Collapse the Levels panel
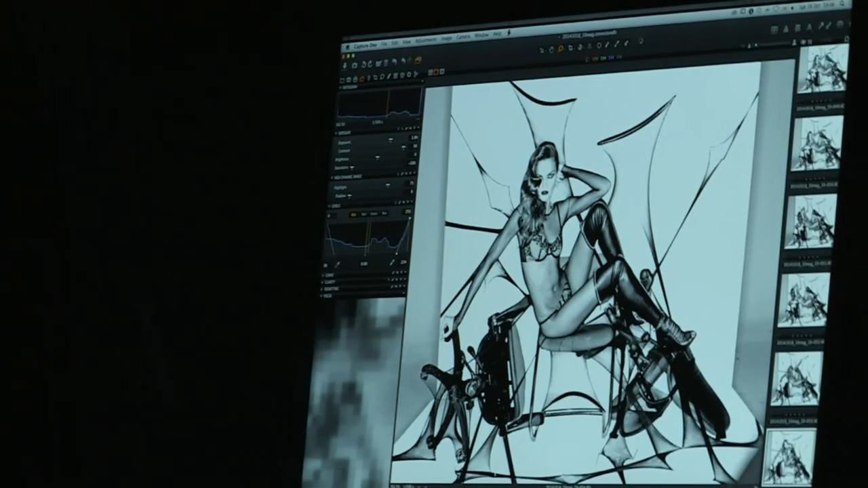The image size is (868, 488). [x=329, y=206]
